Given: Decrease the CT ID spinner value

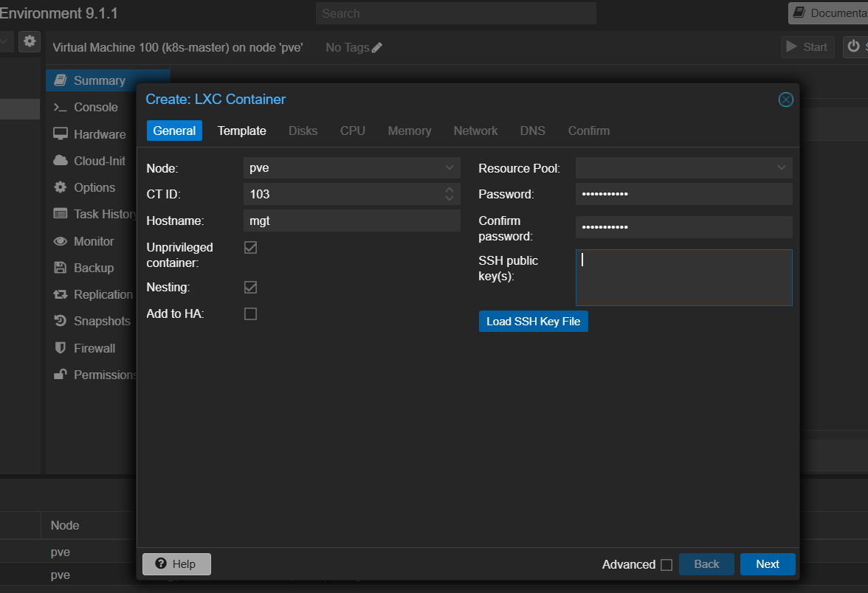Looking at the screenshot, I should 449,198.
